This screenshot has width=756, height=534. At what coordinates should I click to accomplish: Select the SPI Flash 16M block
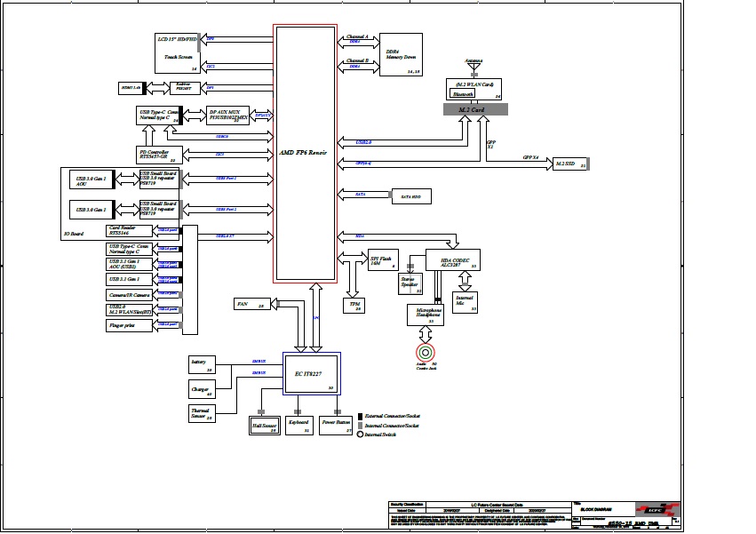pos(383,260)
